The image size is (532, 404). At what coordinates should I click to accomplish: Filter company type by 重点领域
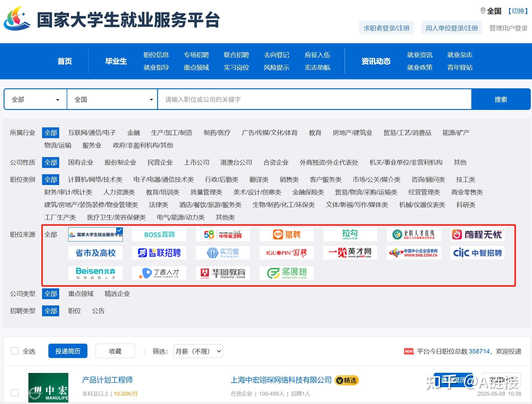[x=81, y=294]
